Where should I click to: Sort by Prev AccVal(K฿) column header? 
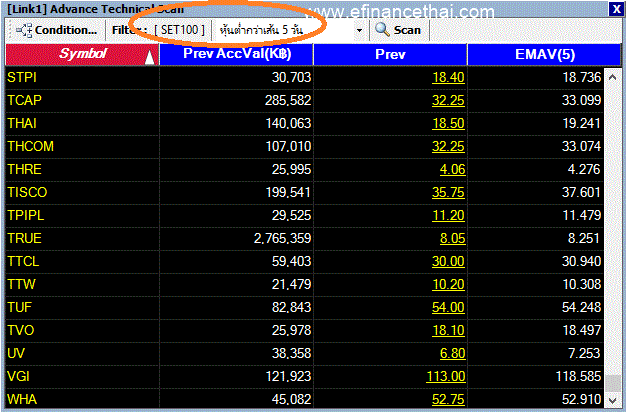click(x=237, y=54)
